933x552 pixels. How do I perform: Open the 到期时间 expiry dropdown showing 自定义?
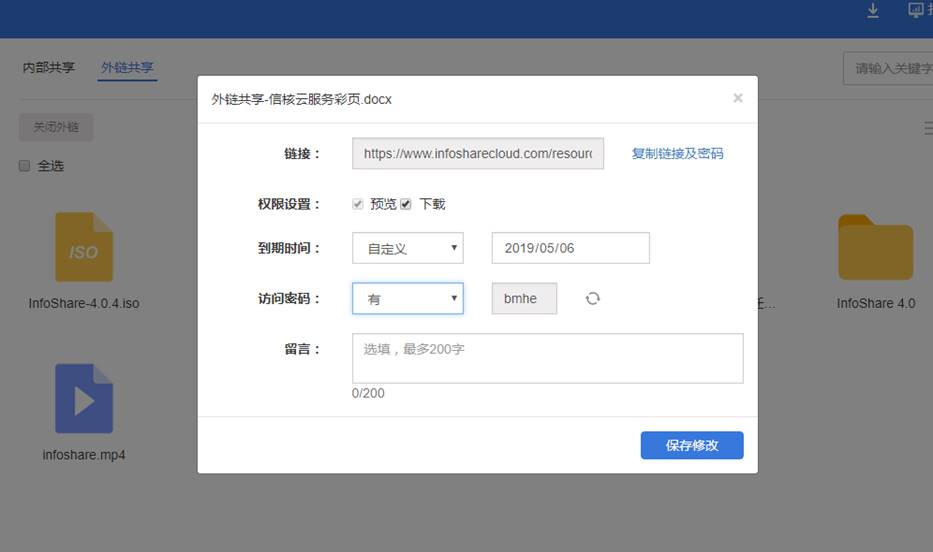click(x=407, y=248)
